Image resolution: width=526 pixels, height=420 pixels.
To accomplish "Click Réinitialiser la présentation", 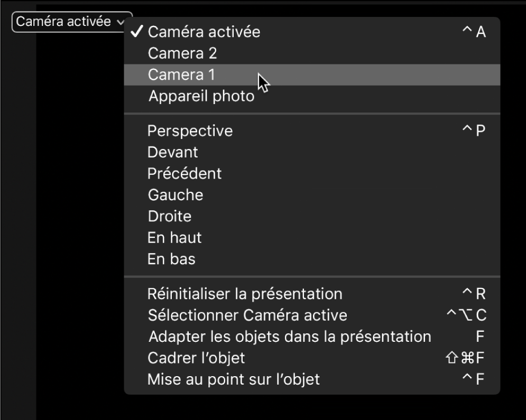I will tap(246, 293).
